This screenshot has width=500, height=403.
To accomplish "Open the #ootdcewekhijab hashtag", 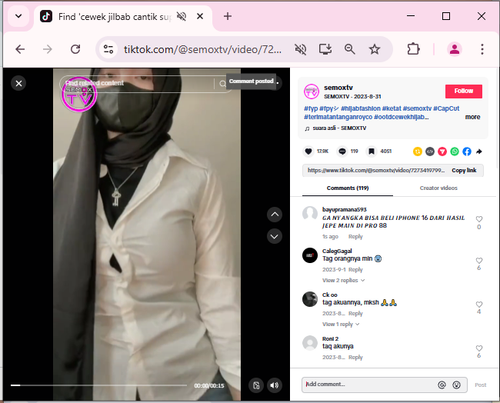I will 401,117.
